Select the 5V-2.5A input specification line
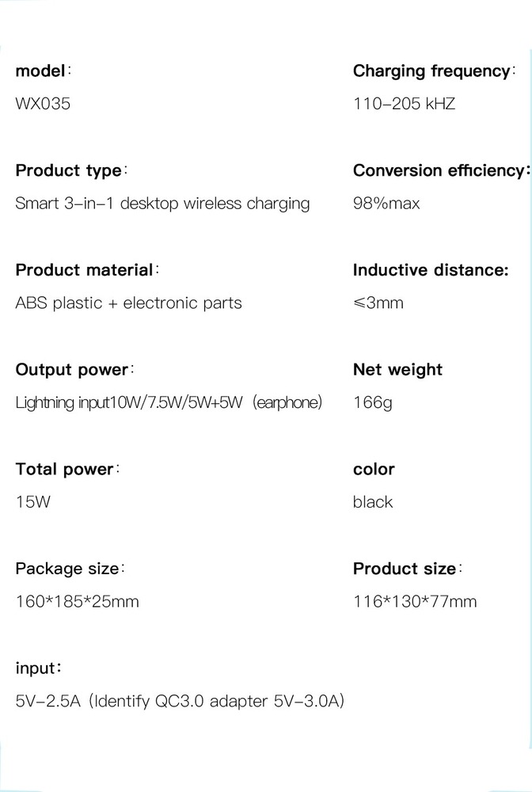The height and width of the screenshot is (792, 532). click(x=180, y=701)
